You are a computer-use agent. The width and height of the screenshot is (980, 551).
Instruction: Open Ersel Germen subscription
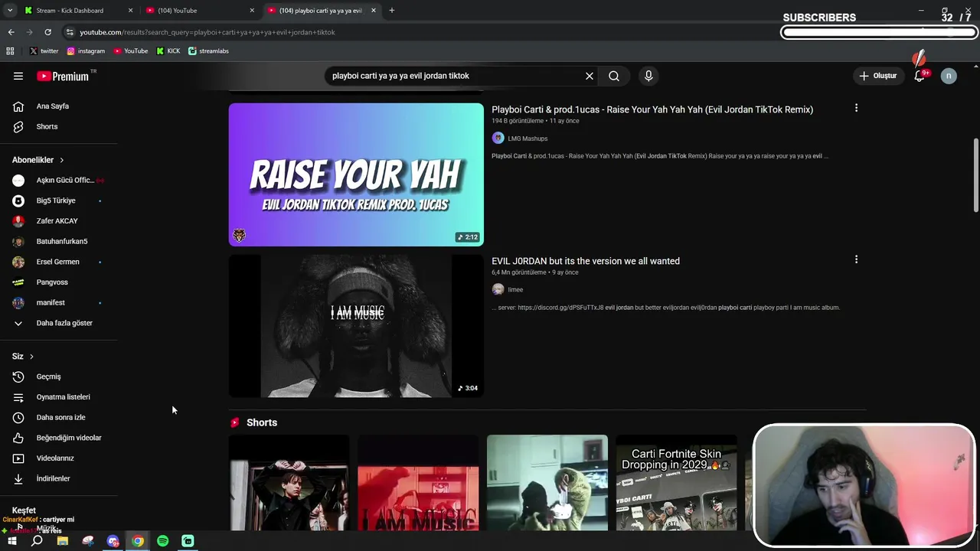[x=59, y=262]
